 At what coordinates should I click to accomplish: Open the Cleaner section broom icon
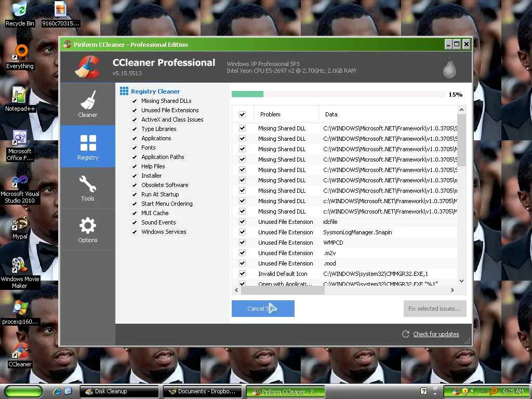coord(87,100)
